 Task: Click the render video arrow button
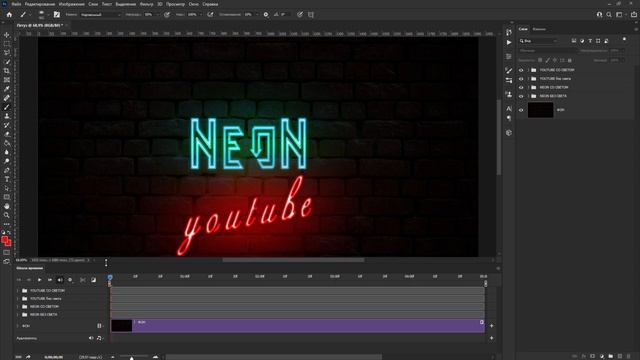tap(28, 357)
